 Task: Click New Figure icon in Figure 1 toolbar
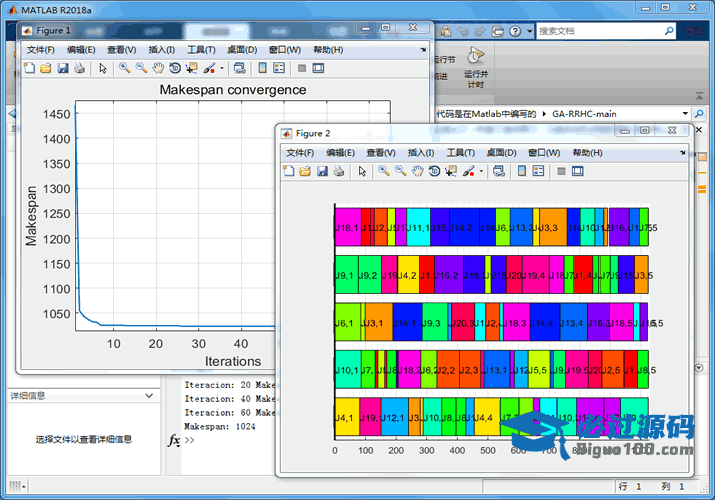click(30, 68)
